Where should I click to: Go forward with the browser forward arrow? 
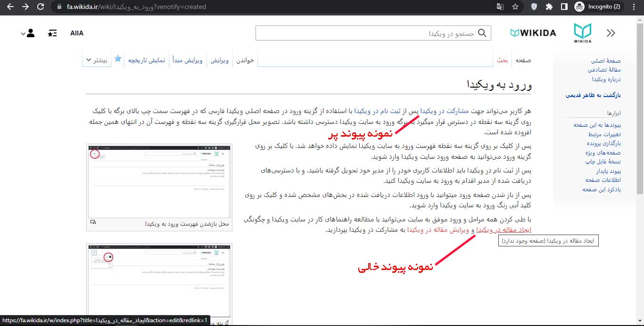[x=25, y=7]
